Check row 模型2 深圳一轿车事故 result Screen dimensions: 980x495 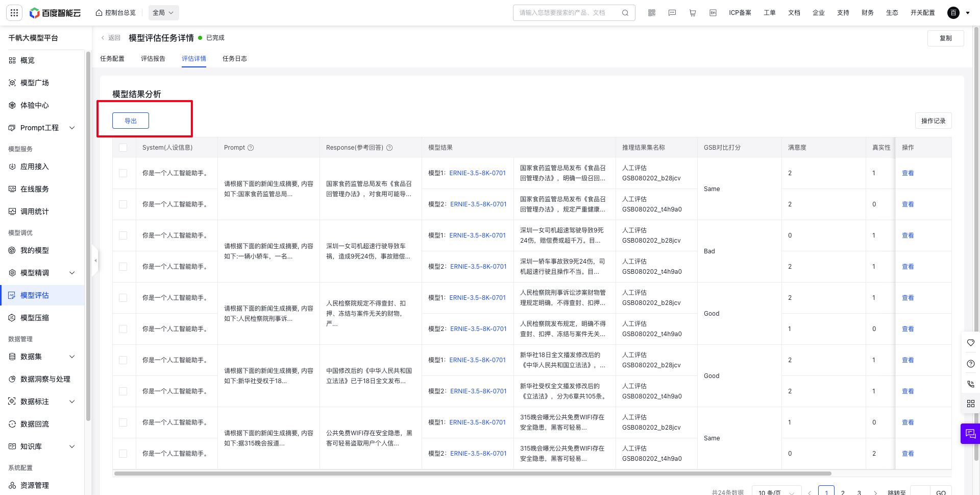tap(123, 267)
